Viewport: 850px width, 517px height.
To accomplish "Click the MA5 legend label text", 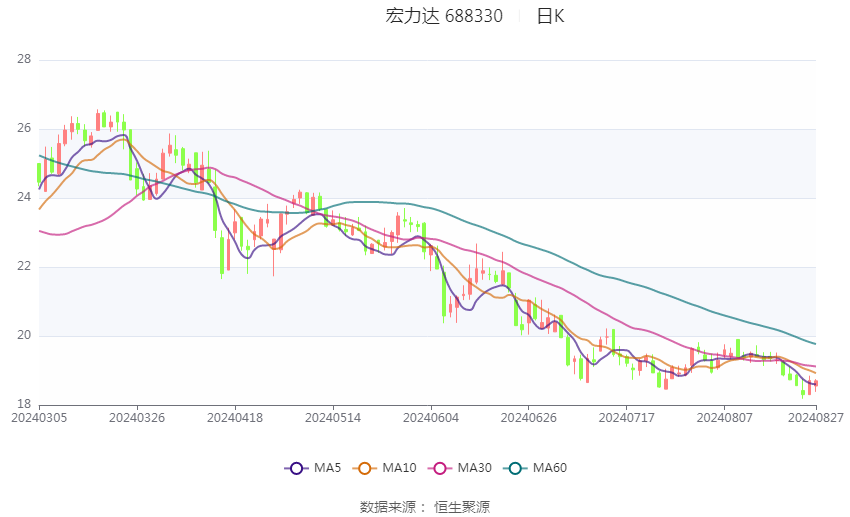I will point(327,468).
